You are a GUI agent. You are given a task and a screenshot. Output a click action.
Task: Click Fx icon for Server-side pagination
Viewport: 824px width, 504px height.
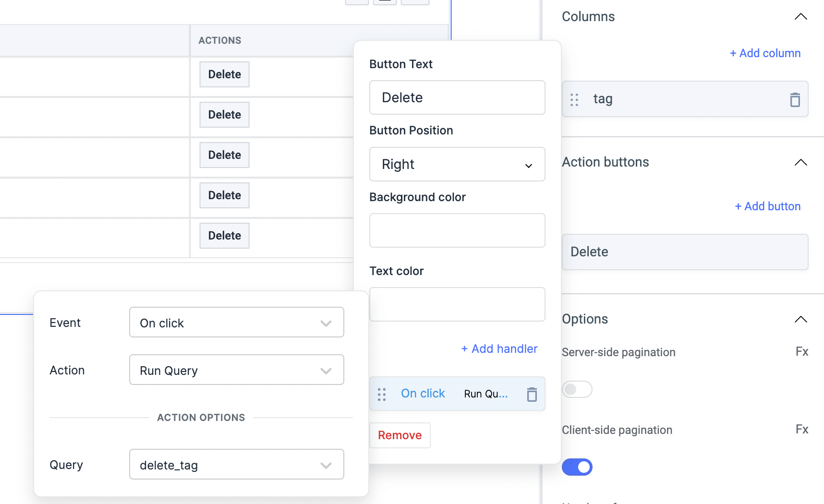point(801,352)
